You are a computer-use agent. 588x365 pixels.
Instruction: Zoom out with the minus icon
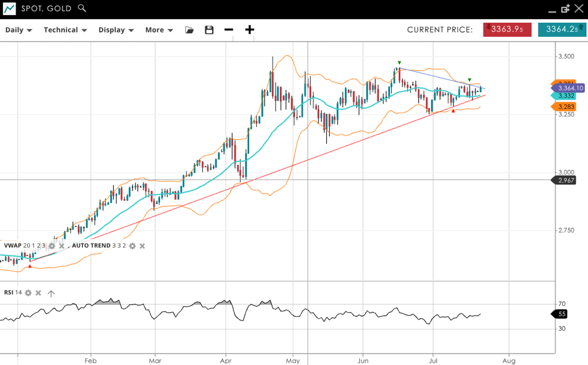[x=229, y=30]
